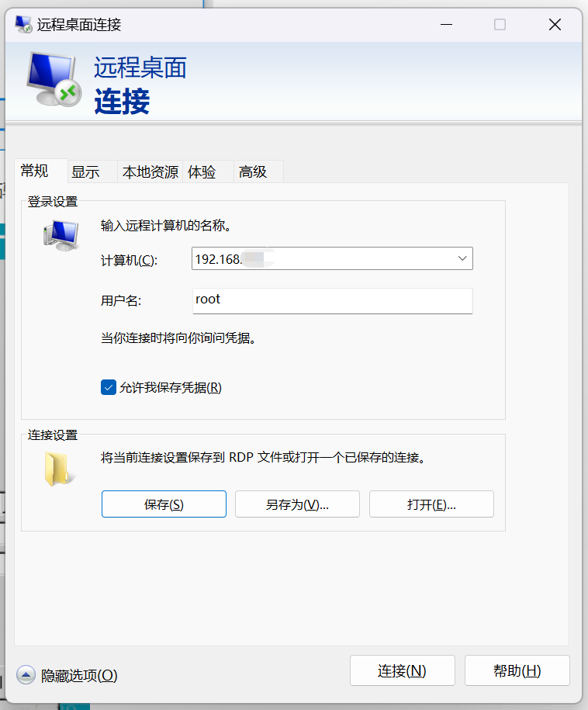
Task: Click the Remote Desktop title bar icon
Action: (24, 24)
